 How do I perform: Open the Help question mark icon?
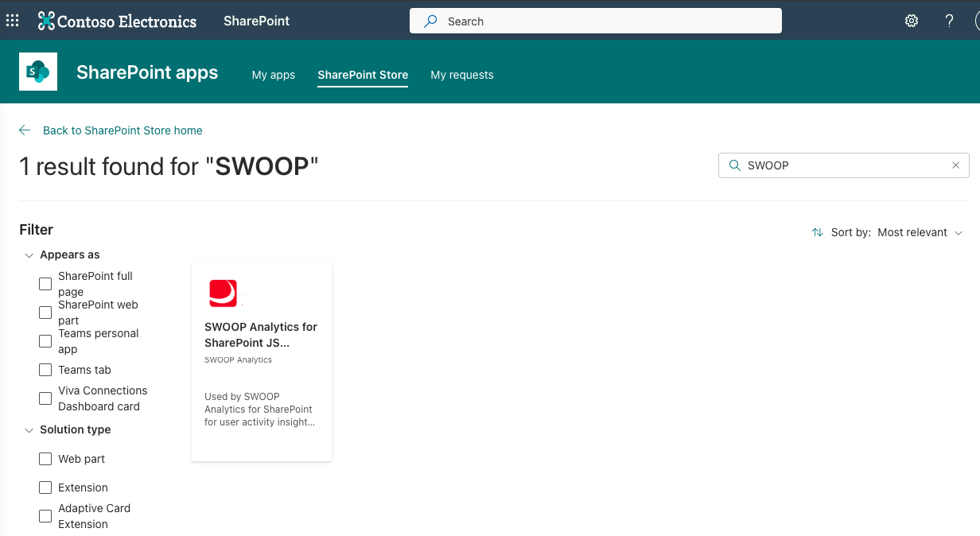[x=949, y=21]
